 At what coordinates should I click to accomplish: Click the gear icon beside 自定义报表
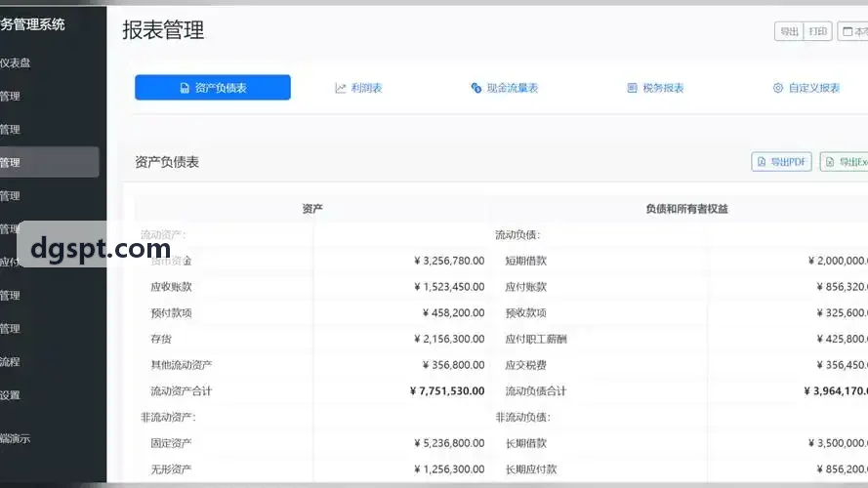tap(778, 88)
